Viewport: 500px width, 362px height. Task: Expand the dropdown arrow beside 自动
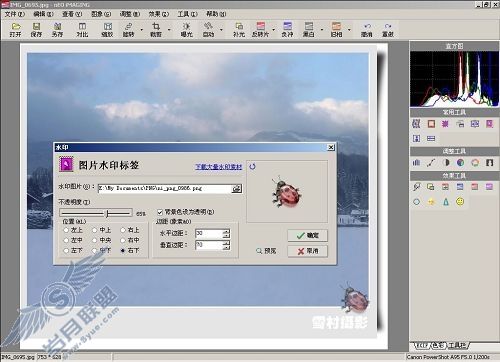221,30
